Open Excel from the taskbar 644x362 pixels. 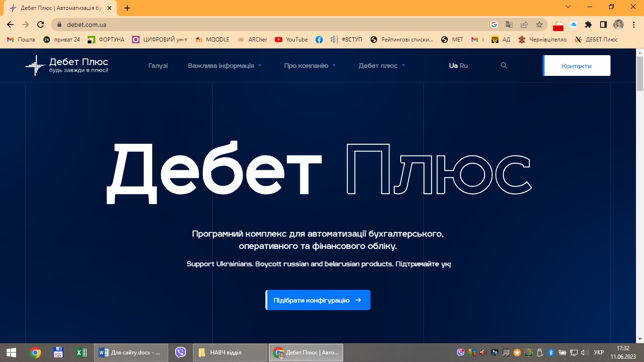[81, 353]
